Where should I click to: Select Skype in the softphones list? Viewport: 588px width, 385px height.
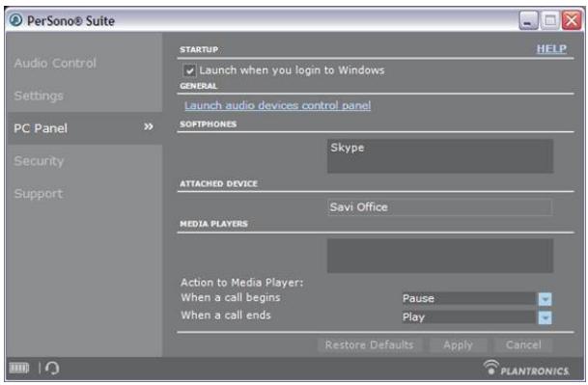pos(348,148)
